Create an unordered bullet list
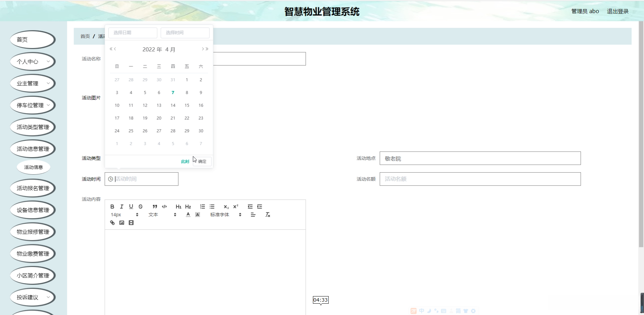The width and height of the screenshot is (644, 315). (212, 207)
